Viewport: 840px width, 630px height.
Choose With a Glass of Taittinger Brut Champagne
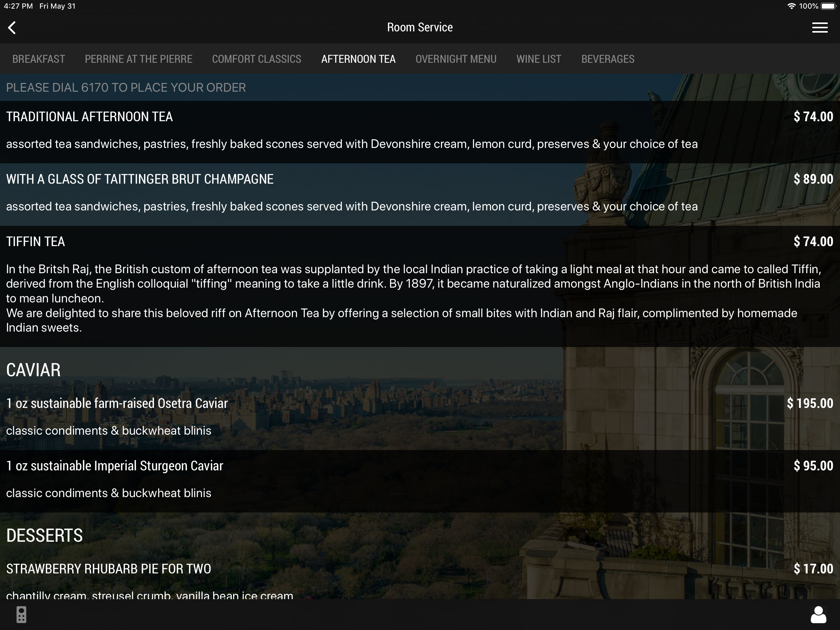420,194
